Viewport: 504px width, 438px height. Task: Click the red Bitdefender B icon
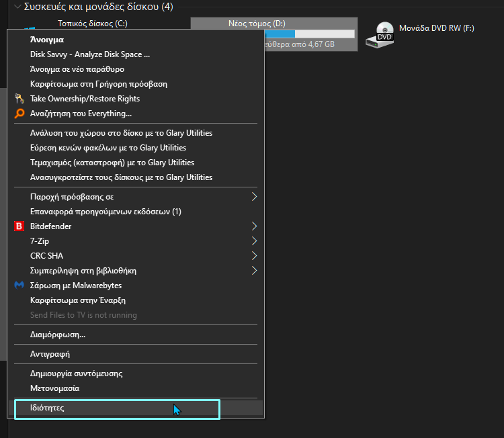[19, 226]
